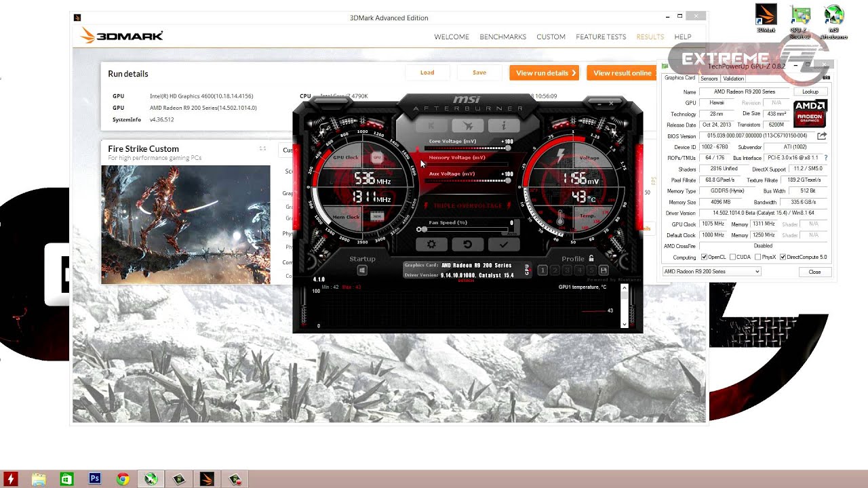Screen dimensions: 868x488
Task: Switch to GPU-Z Graphics Card tab
Action: coord(679,78)
